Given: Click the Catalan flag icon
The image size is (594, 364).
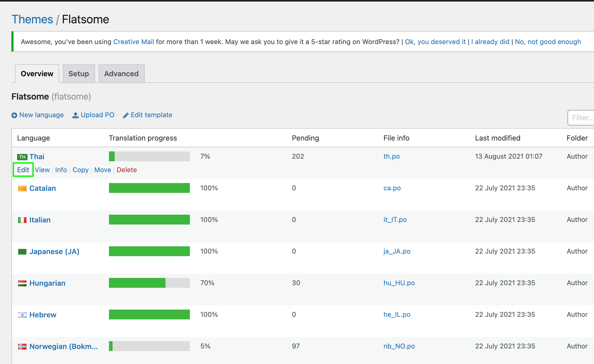Looking at the screenshot, I should click(22, 188).
